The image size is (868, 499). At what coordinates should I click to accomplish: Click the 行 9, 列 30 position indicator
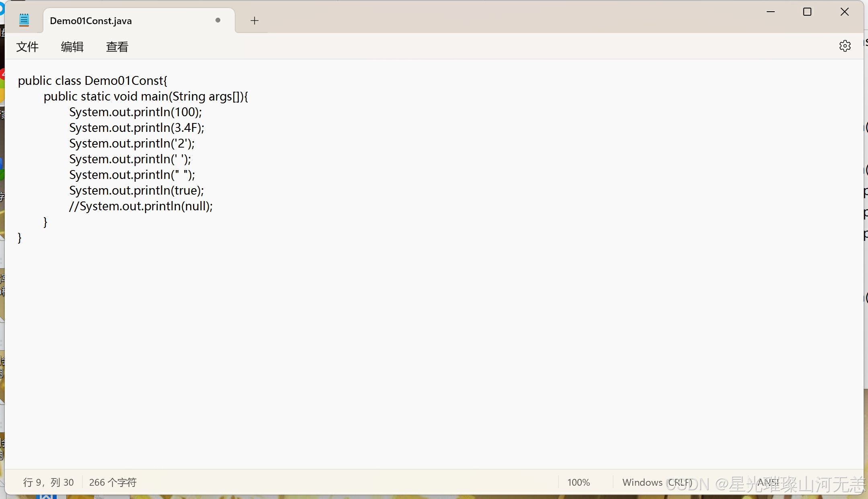pyautogui.click(x=48, y=482)
